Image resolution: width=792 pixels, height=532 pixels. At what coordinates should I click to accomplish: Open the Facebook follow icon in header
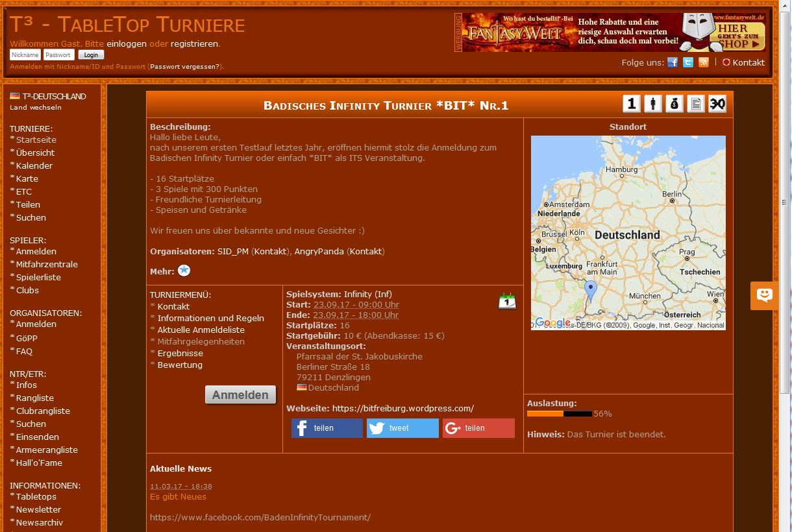[673, 62]
